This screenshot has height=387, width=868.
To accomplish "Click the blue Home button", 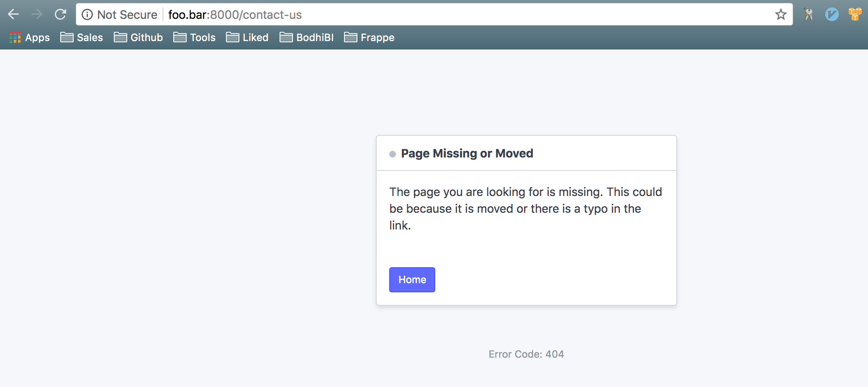I will pos(412,280).
